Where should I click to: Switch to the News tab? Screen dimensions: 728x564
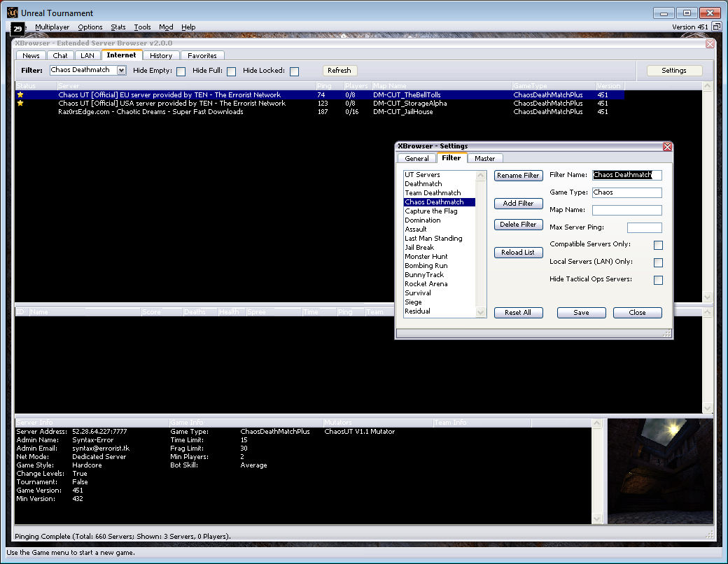pos(31,56)
